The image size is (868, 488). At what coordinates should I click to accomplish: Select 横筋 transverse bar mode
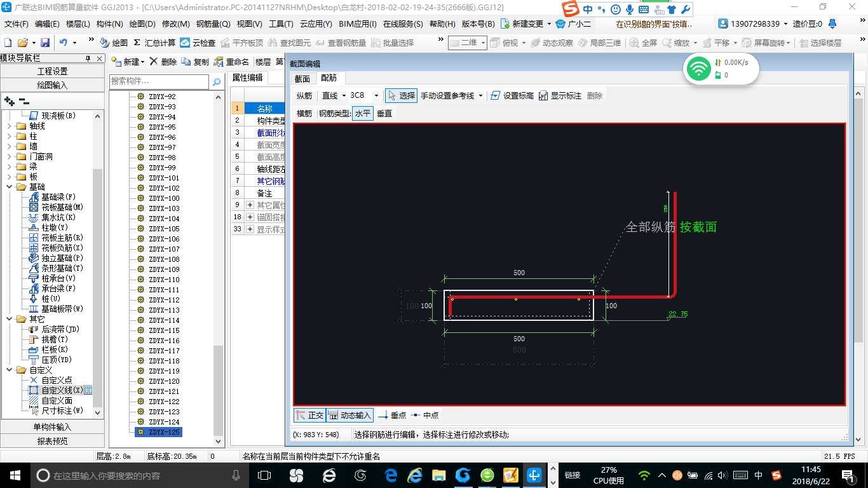pyautogui.click(x=304, y=113)
